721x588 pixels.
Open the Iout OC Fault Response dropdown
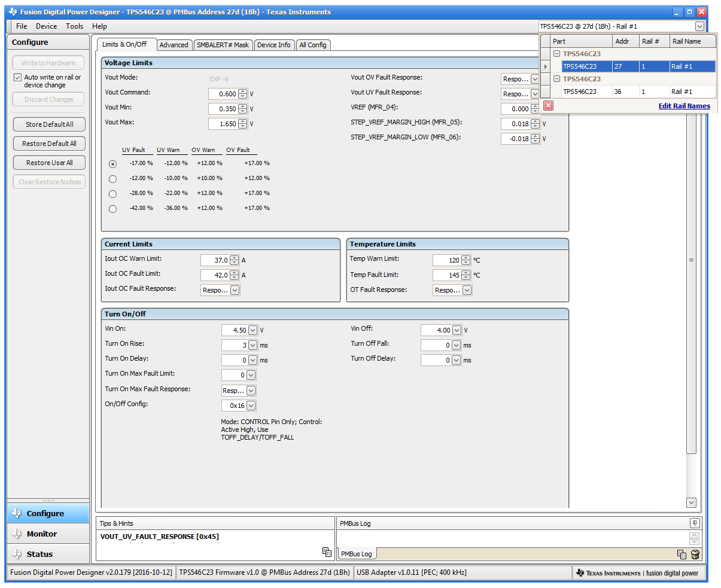tap(235, 290)
